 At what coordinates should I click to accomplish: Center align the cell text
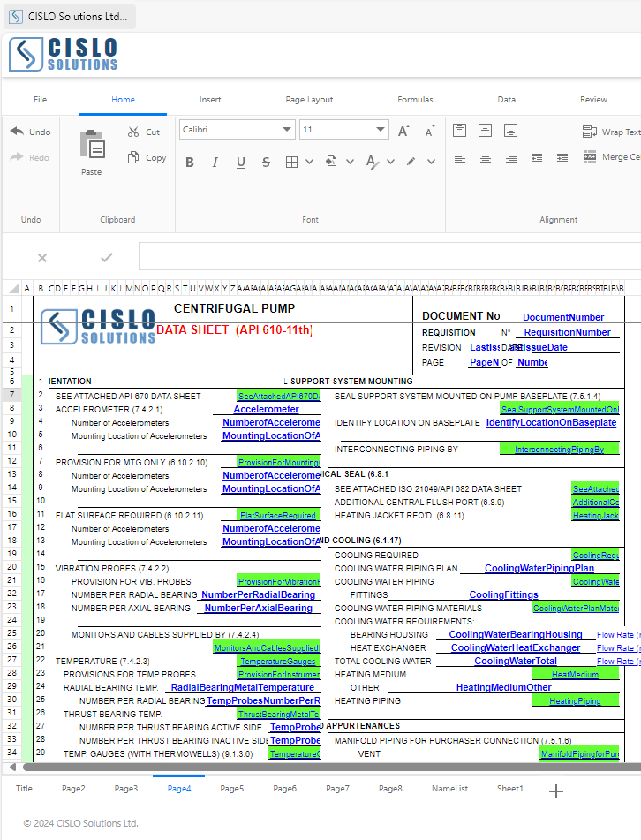coord(486,158)
